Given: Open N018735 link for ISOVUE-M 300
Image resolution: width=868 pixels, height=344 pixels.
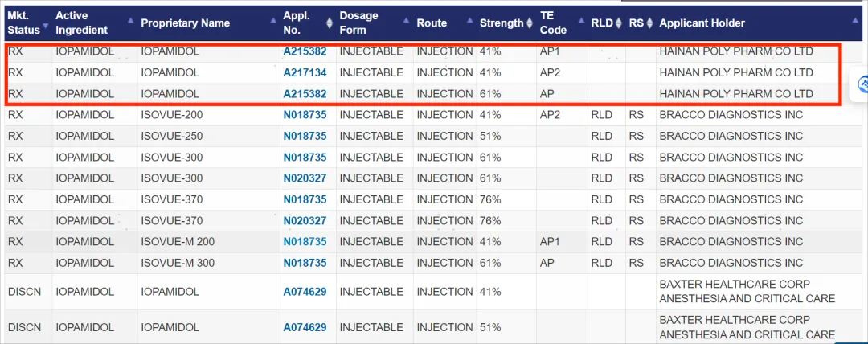Looking at the screenshot, I should point(305,263).
